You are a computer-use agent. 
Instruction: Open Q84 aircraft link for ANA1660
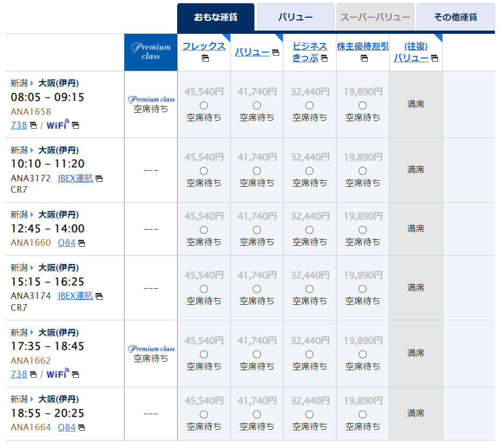click(x=67, y=243)
